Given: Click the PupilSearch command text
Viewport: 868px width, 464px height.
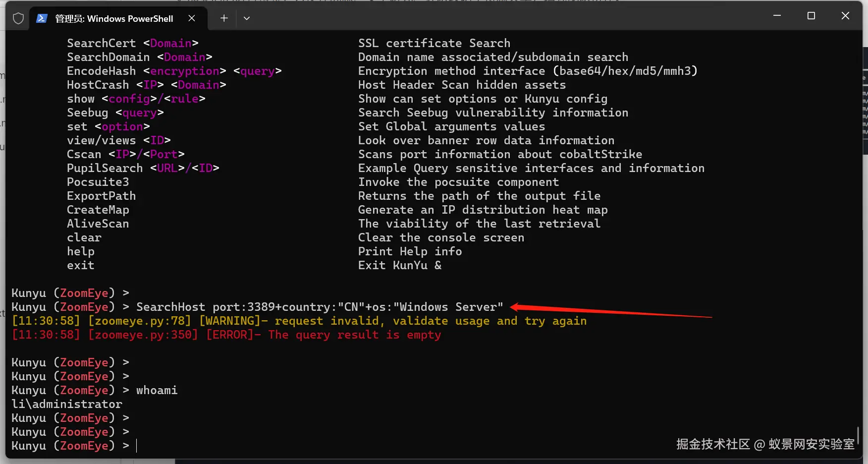Looking at the screenshot, I should (105, 168).
